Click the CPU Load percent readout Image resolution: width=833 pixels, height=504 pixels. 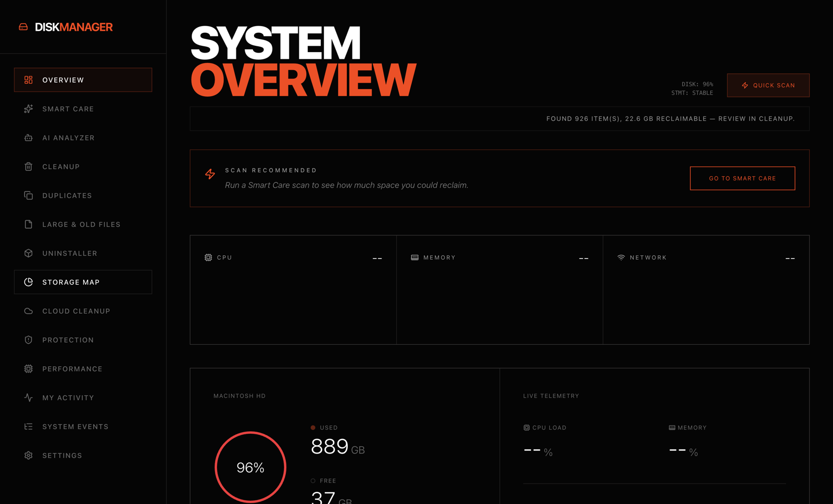pos(538,451)
